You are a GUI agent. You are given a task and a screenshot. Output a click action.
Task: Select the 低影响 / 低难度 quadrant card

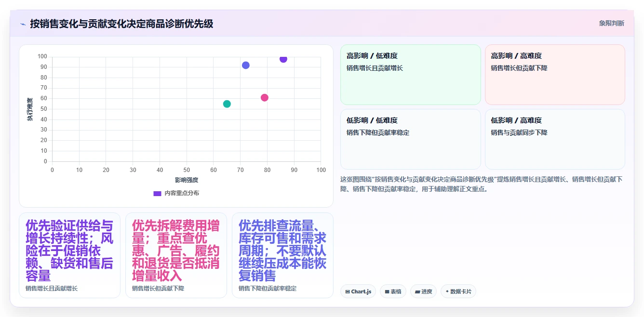411,139
